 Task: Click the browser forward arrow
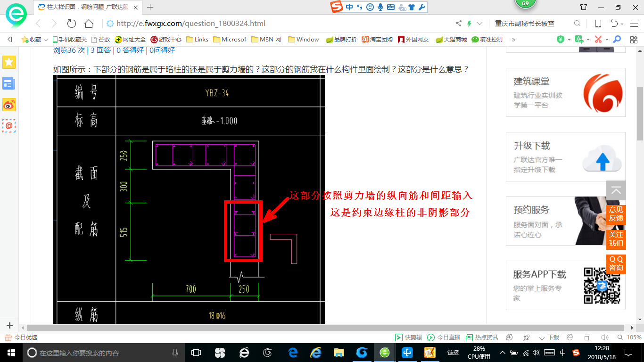pyautogui.click(x=54, y=24)
